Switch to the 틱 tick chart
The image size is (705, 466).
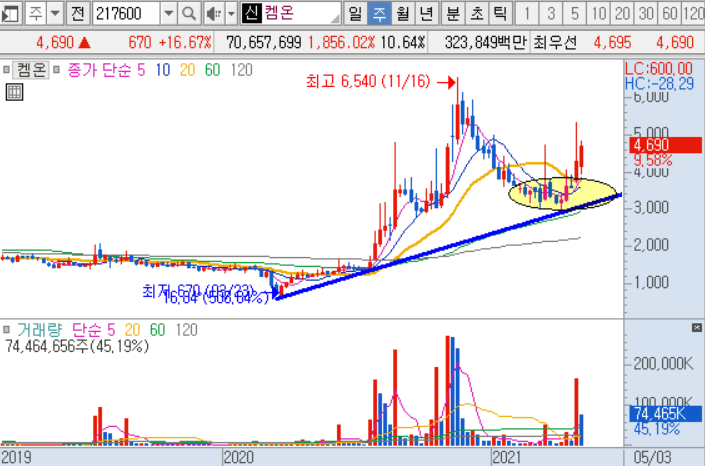click(x=500, y=13)
